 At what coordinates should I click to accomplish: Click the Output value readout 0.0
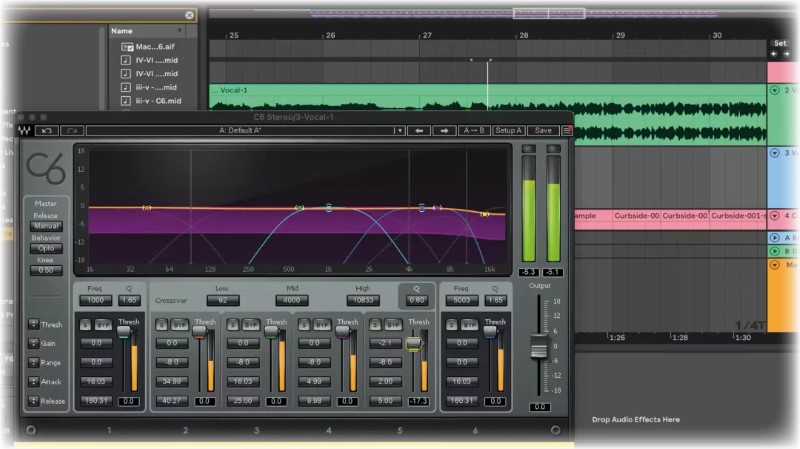click(x=539, y=407)
